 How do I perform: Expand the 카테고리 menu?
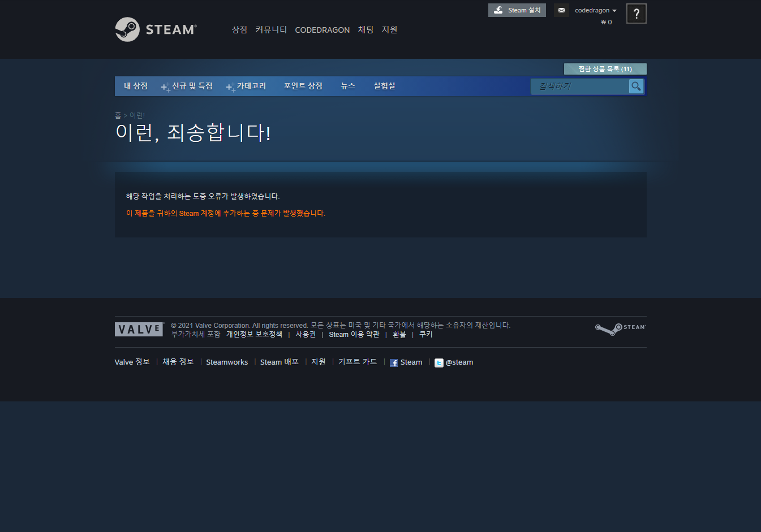pyautogui.click(x=251, y=86)
